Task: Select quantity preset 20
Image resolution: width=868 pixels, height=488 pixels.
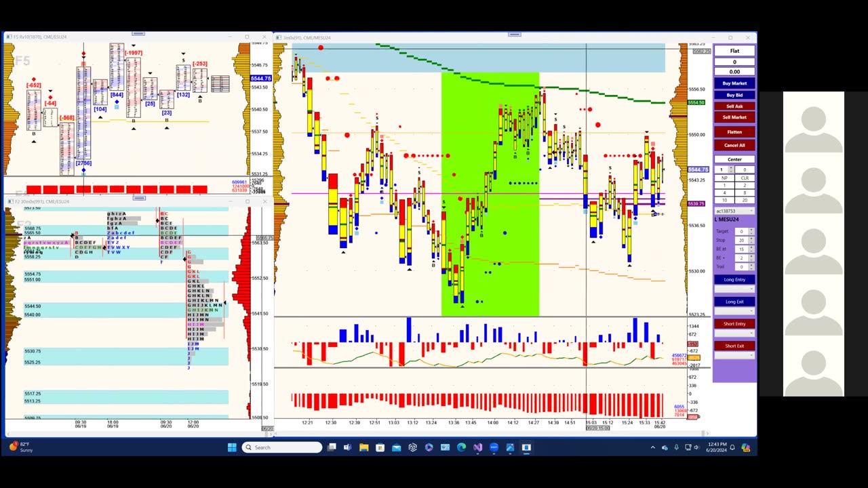Action: pyautogui.click(x=745, y=200)
